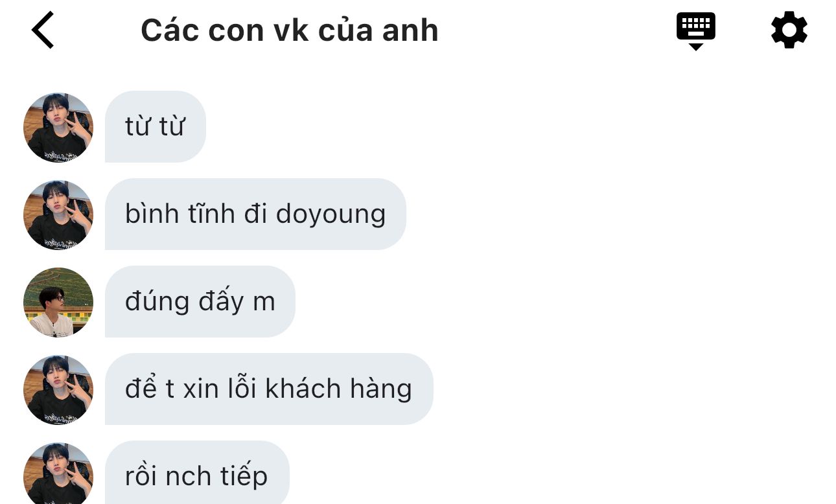This screenshot has width=836, height=504.
Task: Select the "rồi nch tiếp" message bubble
Action: coord(197,472)
